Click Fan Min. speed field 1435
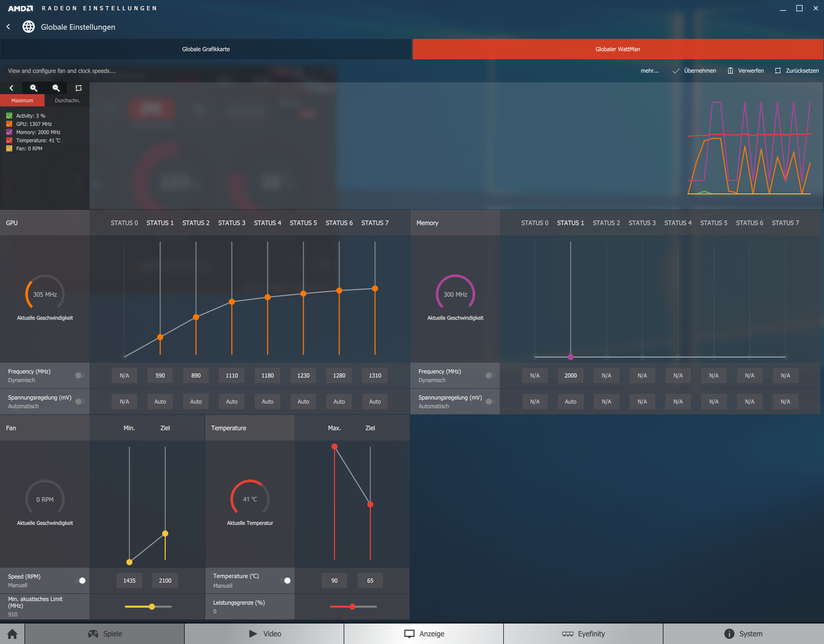 (129, 581)
